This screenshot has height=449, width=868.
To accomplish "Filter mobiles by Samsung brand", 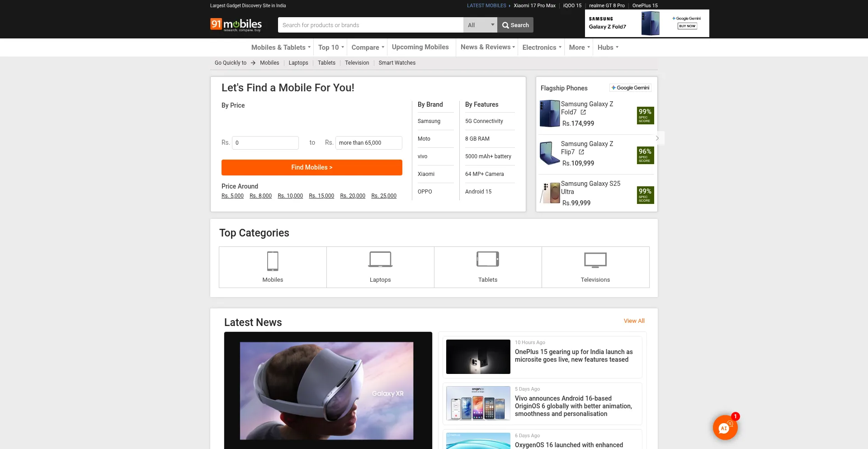I will [429, 121].
